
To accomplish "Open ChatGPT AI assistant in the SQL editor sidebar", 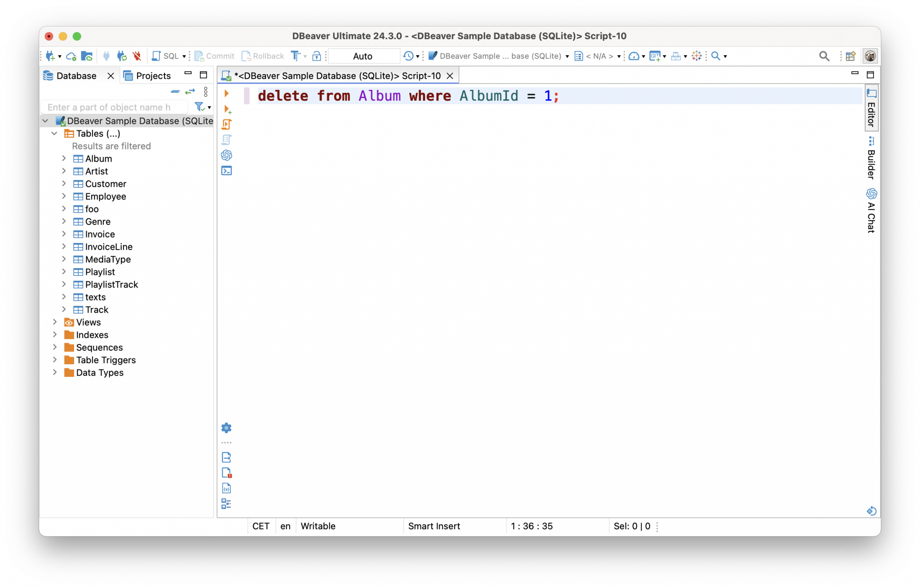I will (x=226, y=155).
